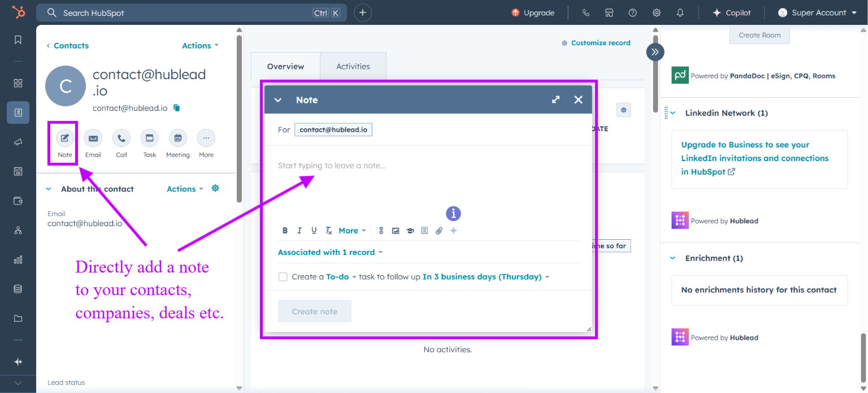Open the Marketing megaphone sidebar icon

pyautogui.click(x=18, y=142)
